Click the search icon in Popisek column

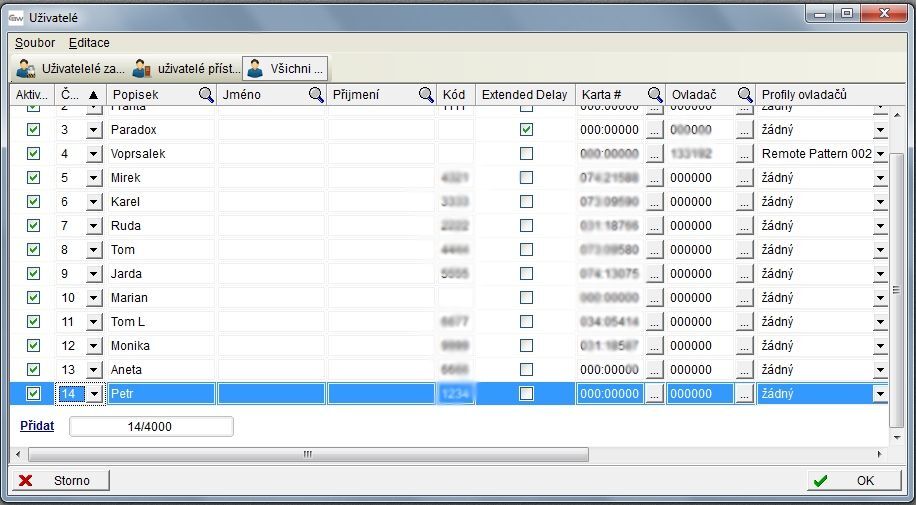[206, 95]
